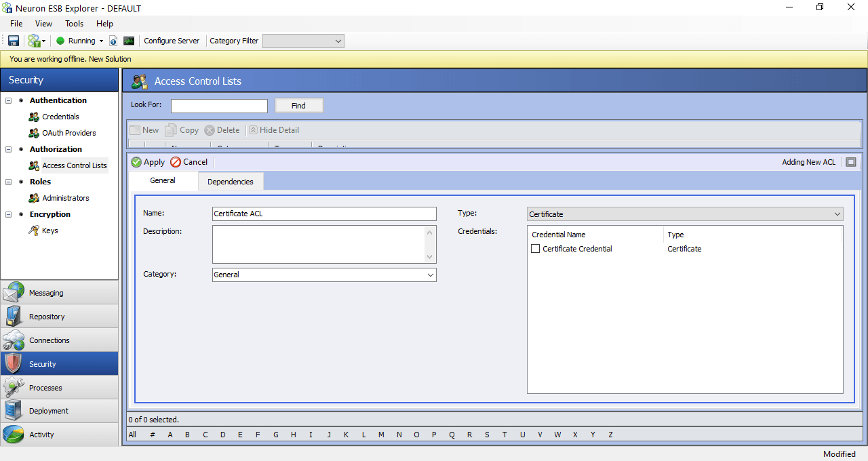The image size is (868, 461).
Task: Select OAuth Providers in the tree
Action: (x=69, y=133)
